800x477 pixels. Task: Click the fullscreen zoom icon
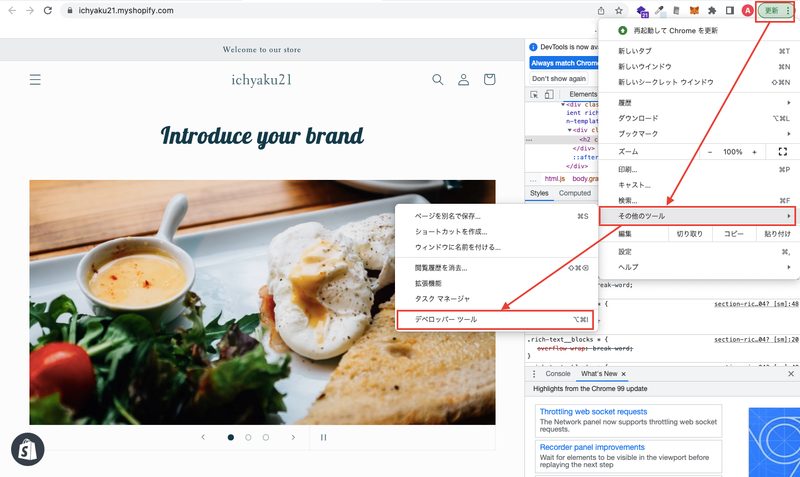click(783, 152)
